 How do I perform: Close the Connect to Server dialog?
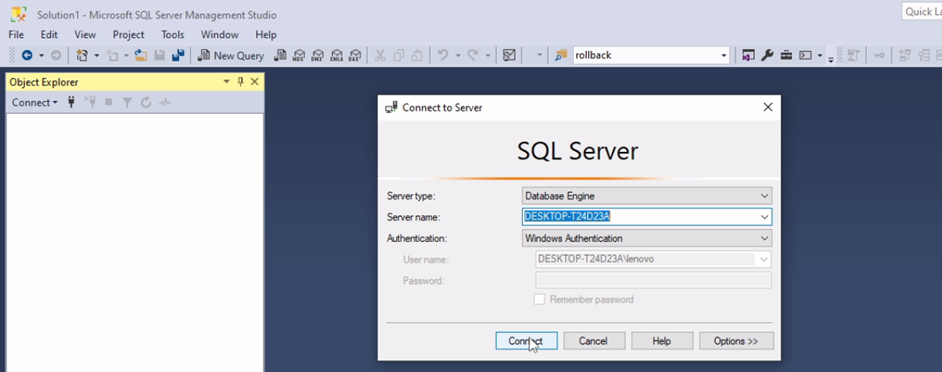(x=767, y=107)
